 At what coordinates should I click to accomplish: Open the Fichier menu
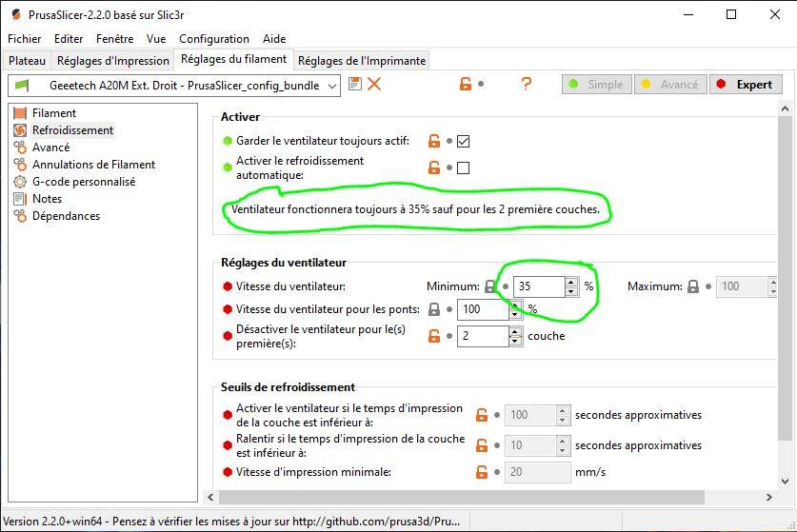pyautogui.click(x=25, y=39)
